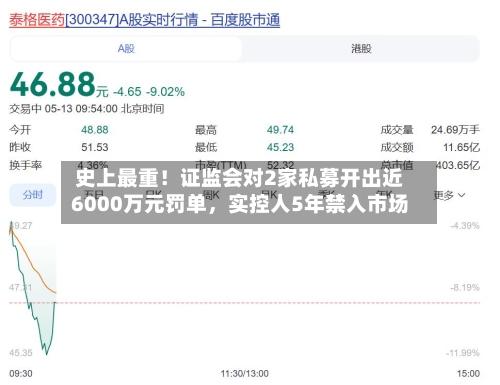Click the 成交额 label

click(x=397, y=147)
